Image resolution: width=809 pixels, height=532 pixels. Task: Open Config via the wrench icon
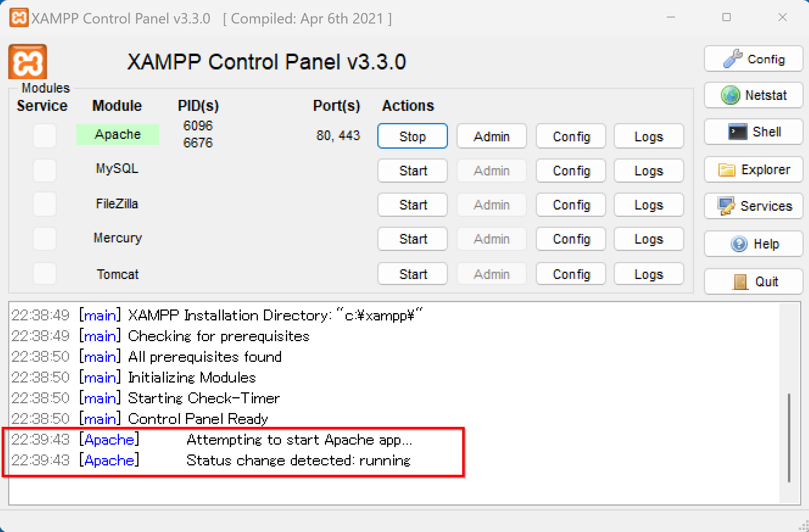(x=733, y=59)
